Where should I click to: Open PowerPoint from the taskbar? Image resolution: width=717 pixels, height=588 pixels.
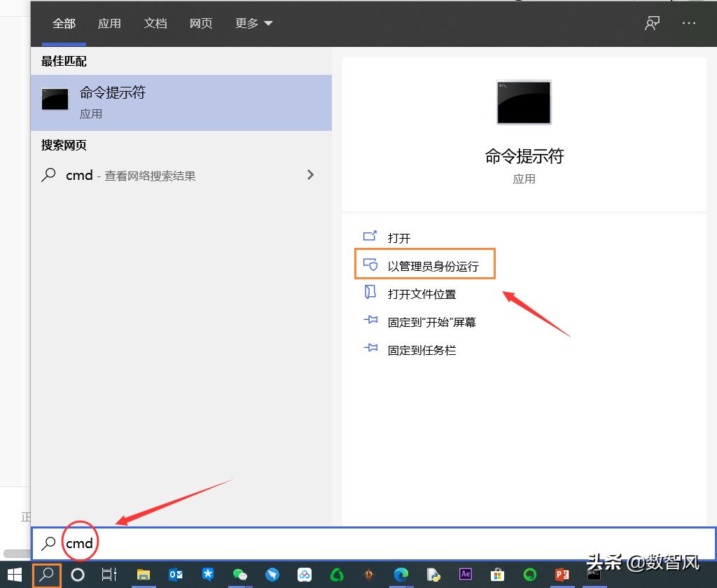click(x=562, y=575)
